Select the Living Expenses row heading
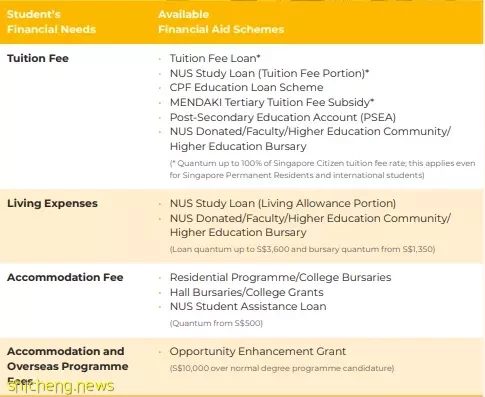Image resolution: width=485 pixels, height=397 pixels. (52, 203)
